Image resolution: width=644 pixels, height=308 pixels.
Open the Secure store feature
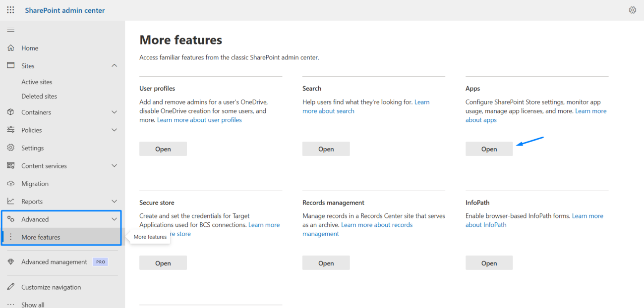[x=163, y=263]
